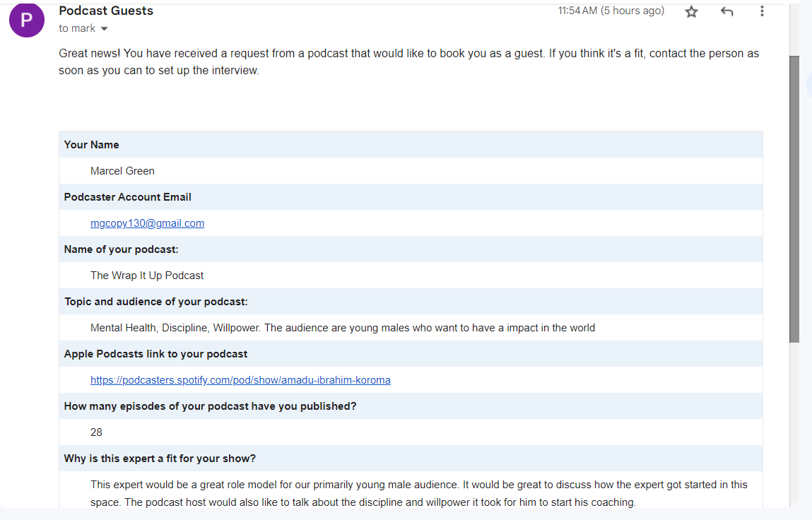Click the "Podcaster Account Email" label
812x520 pixels.
pyautogui.click(x=127, y=197)
